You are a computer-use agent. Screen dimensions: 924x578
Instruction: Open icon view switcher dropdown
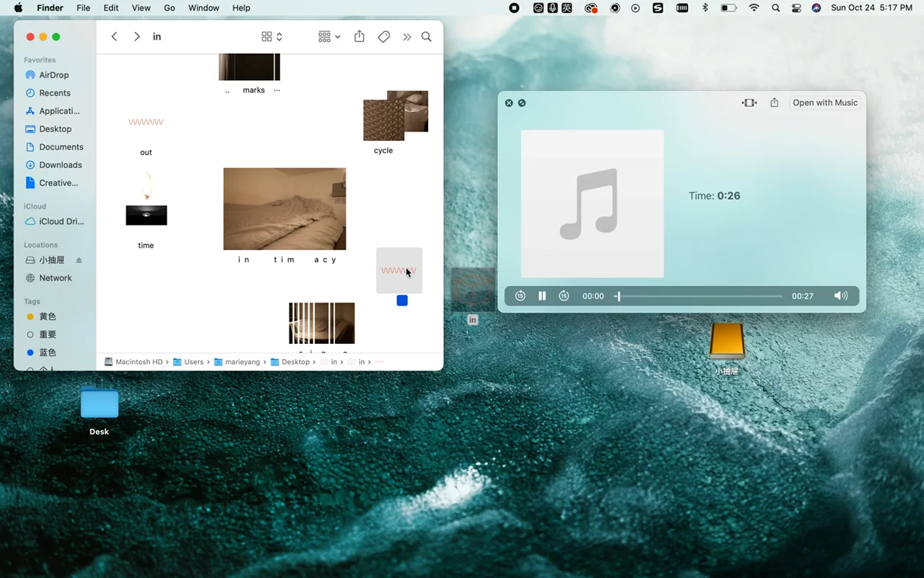pyautogui.click(x=272, y=36)
